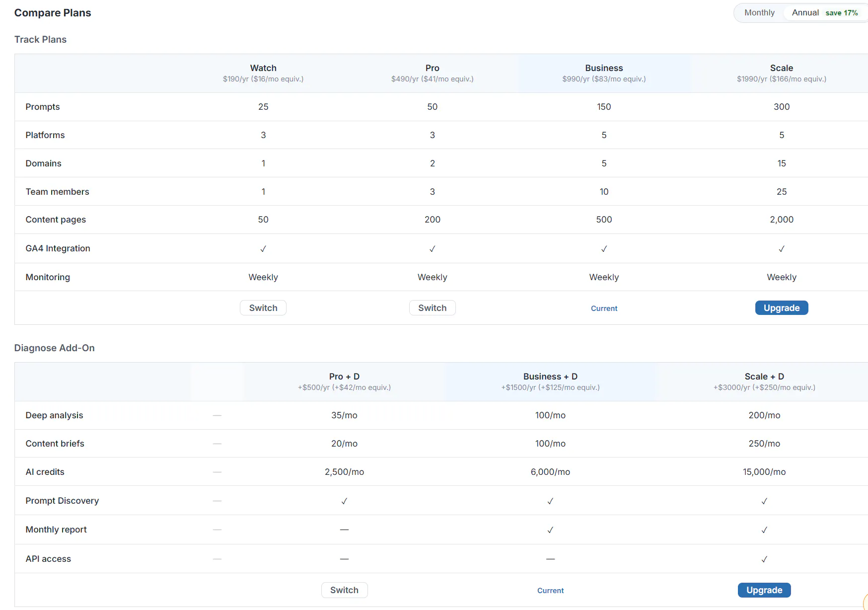Upgrade to the Scale plan
The image size is (868, 610).
tap(782, 308)
